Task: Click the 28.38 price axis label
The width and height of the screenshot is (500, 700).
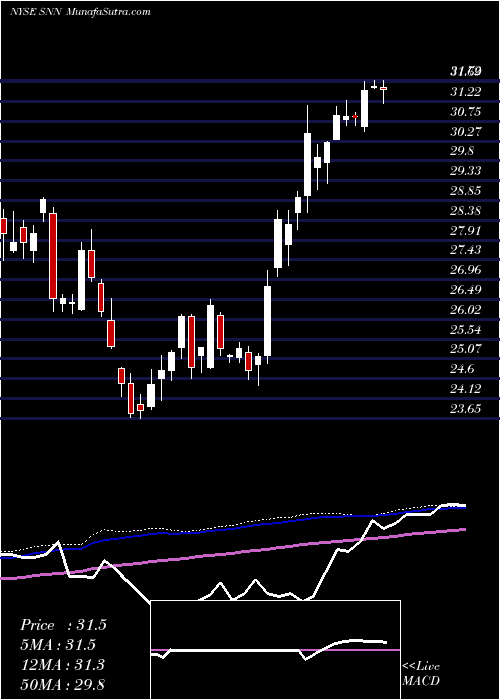Action: pos(466,210)
